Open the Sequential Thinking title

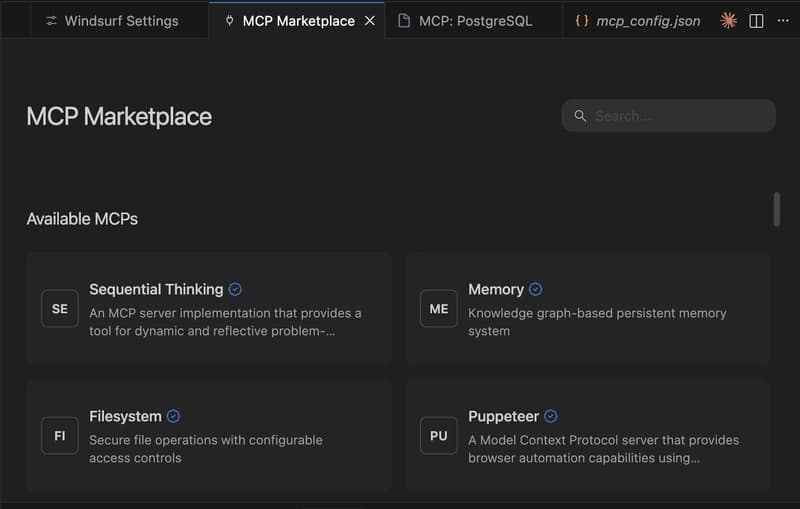(x=156, y=289)
